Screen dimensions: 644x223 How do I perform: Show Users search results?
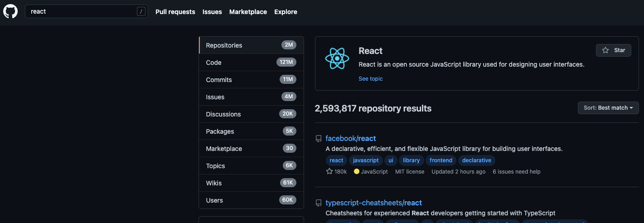coord(251,200)
